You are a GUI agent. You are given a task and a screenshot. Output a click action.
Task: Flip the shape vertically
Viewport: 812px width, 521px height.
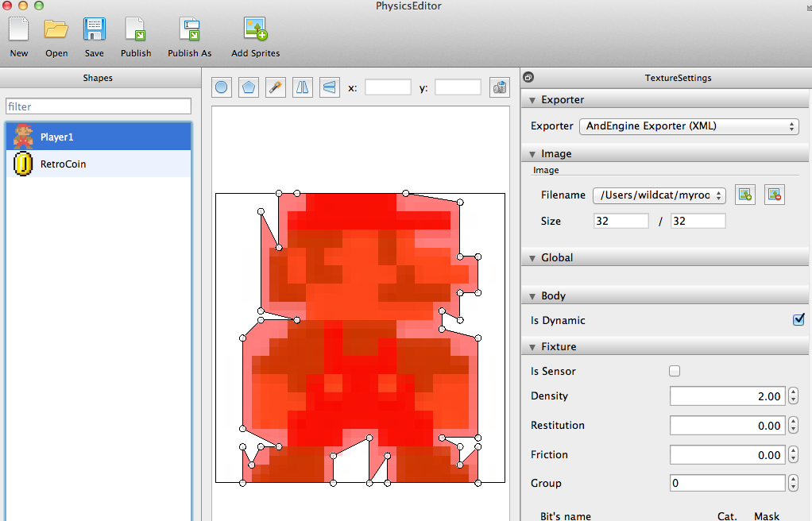[330, 87]
